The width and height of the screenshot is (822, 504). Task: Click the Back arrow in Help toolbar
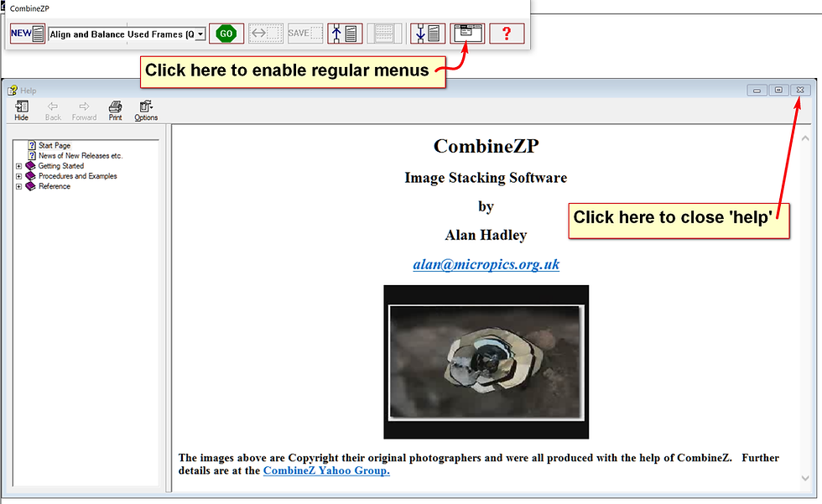coord(53,111)
